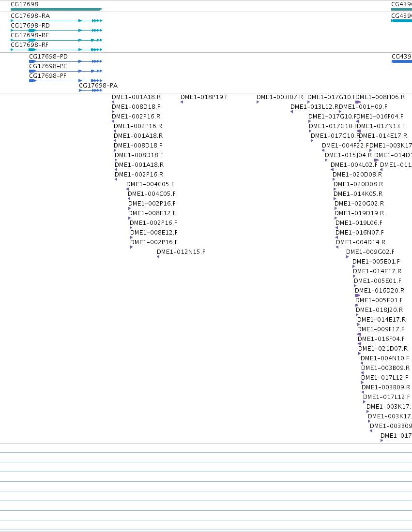Open the DME1-004N10.F feature label

point(385,358)
